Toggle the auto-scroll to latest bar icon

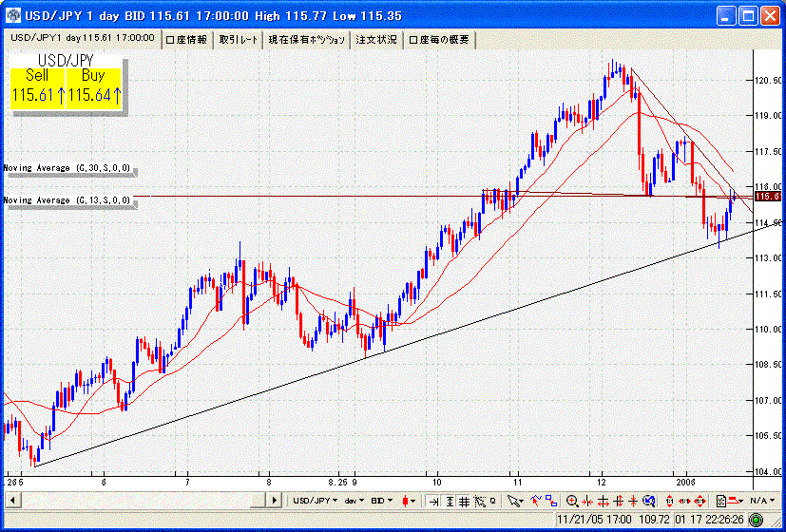(434, 501)
